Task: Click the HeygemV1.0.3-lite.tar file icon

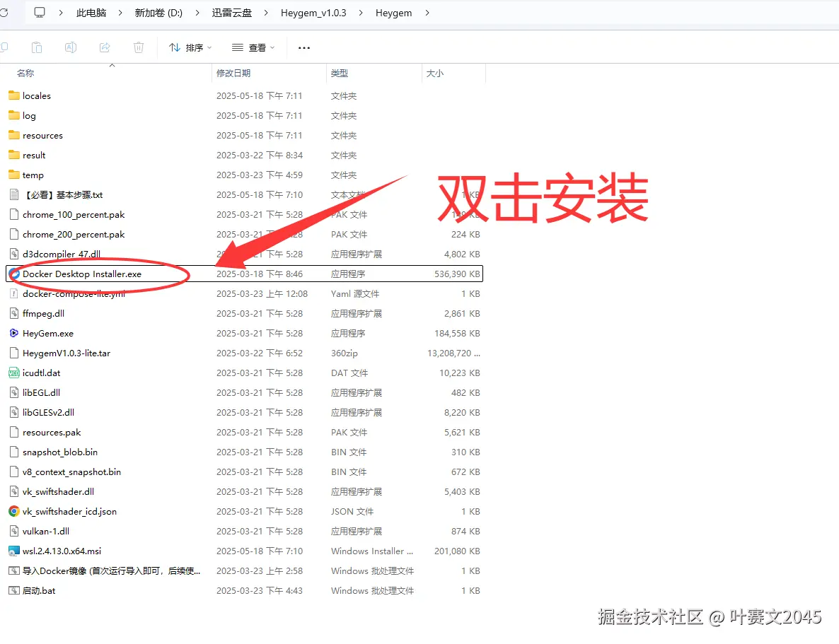Action: point(14,353)
